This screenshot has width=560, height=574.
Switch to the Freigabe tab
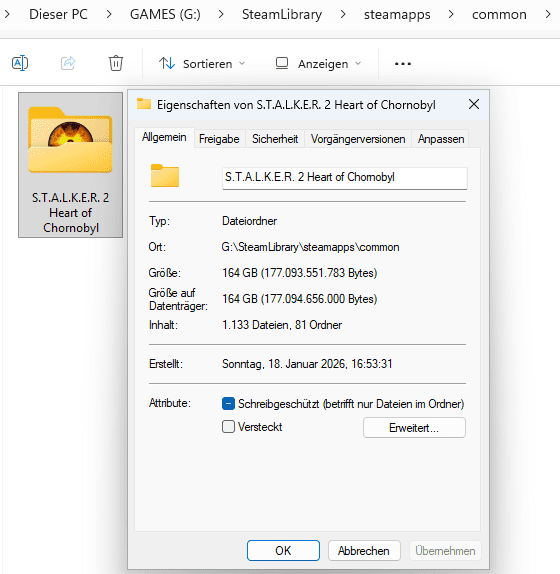219,139
